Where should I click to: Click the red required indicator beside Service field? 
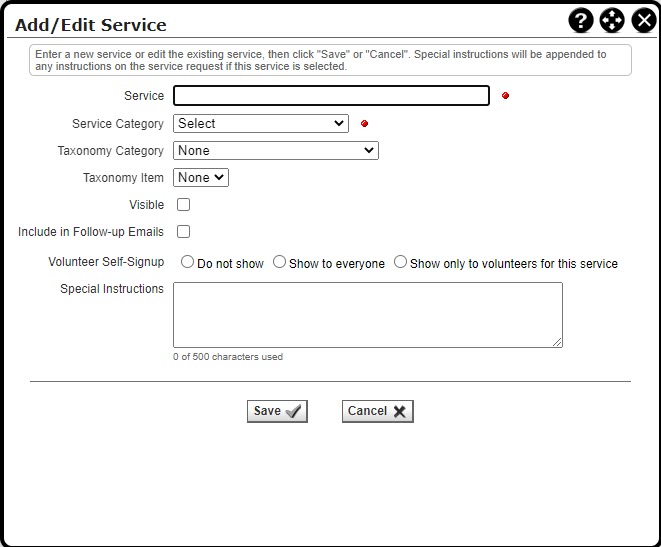pos(505,96)
